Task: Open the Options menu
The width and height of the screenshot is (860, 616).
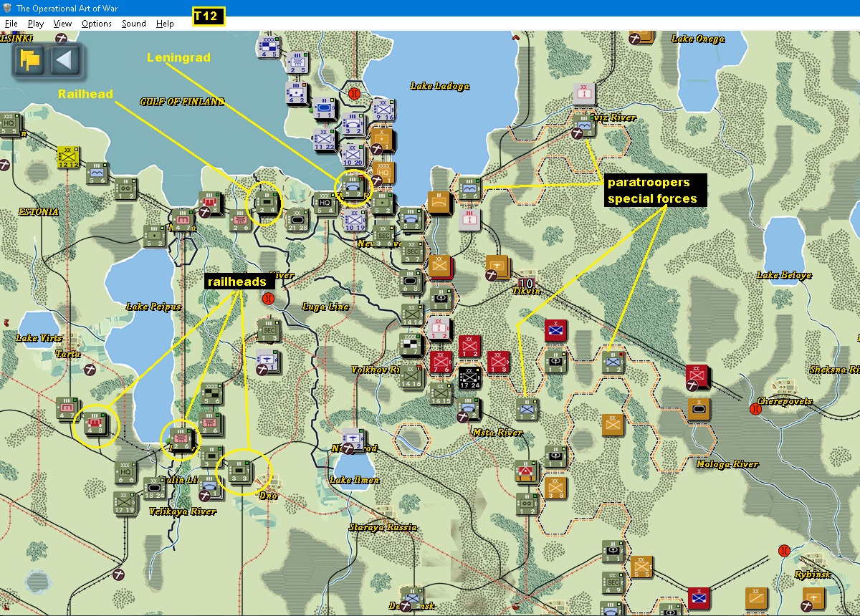Action: [96, 24]
